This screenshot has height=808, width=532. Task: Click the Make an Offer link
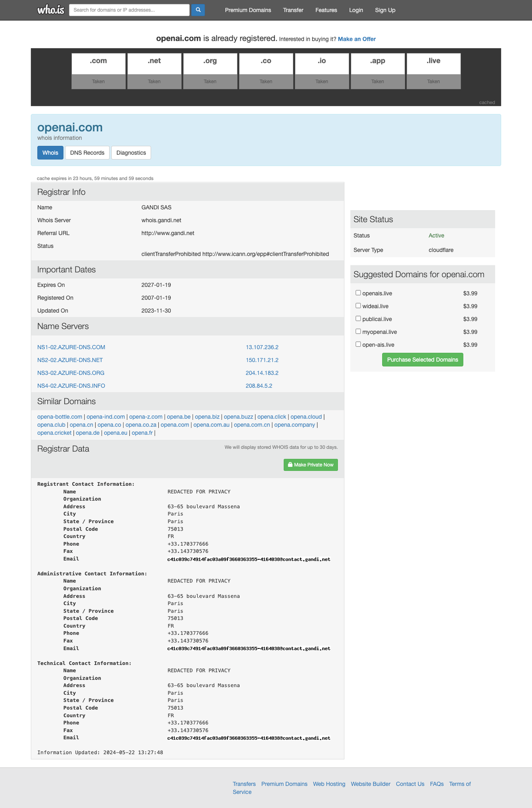coord(357,39)
